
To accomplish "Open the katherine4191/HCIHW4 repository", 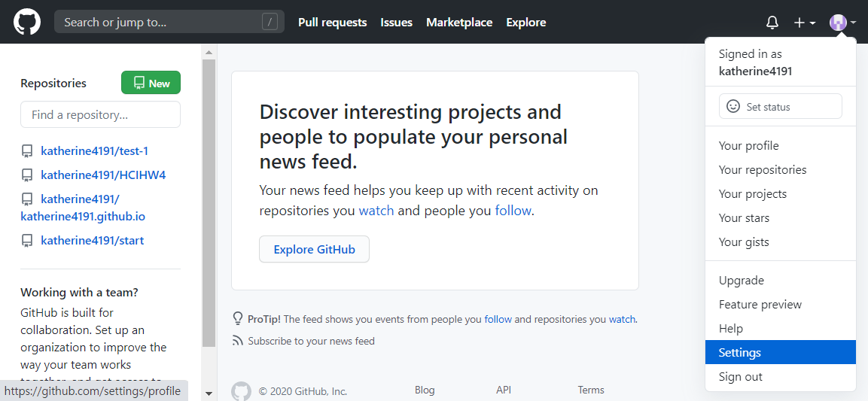I will coord(104,175).
